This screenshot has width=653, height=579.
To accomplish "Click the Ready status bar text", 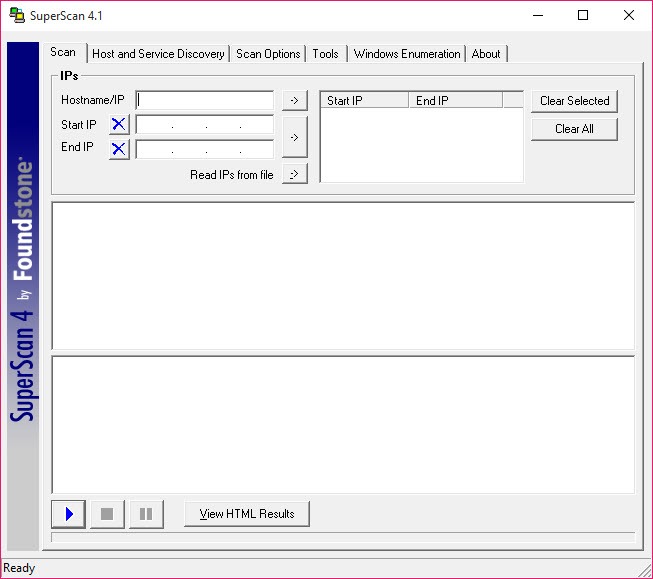I will tap(19, 568).
